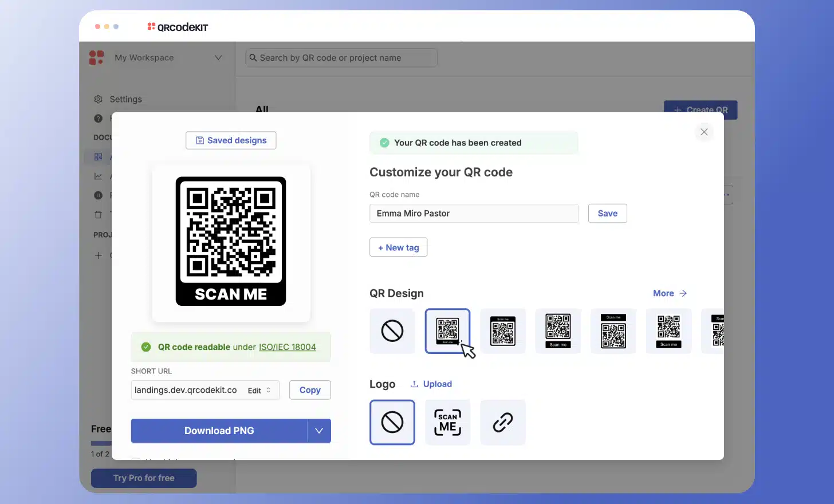The height and width of the screenshot is (504, 834).
Task: Expand download format dropdown arrow
Action: click(319, 431)
